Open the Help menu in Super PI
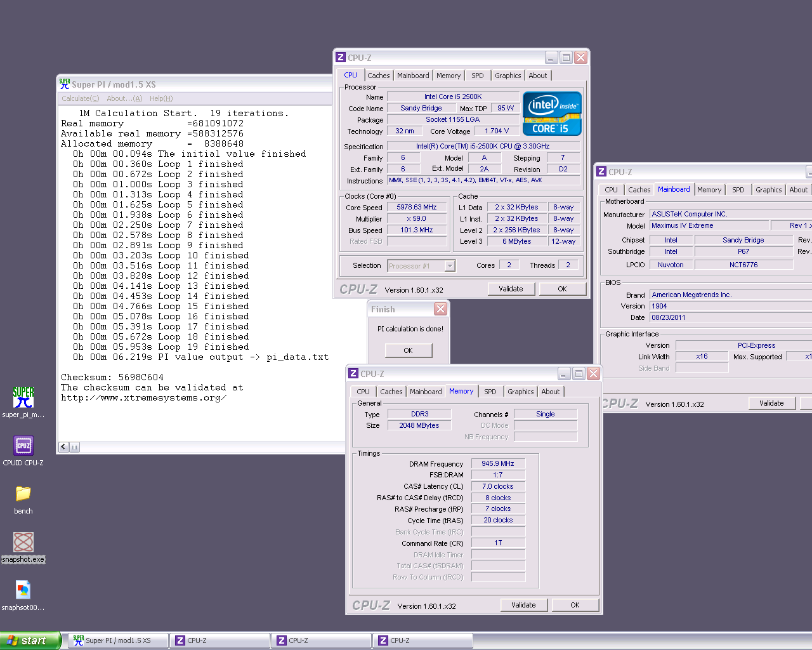Image resolution: width=812 pixels, height=650 pixels. (x=161, y=98)
